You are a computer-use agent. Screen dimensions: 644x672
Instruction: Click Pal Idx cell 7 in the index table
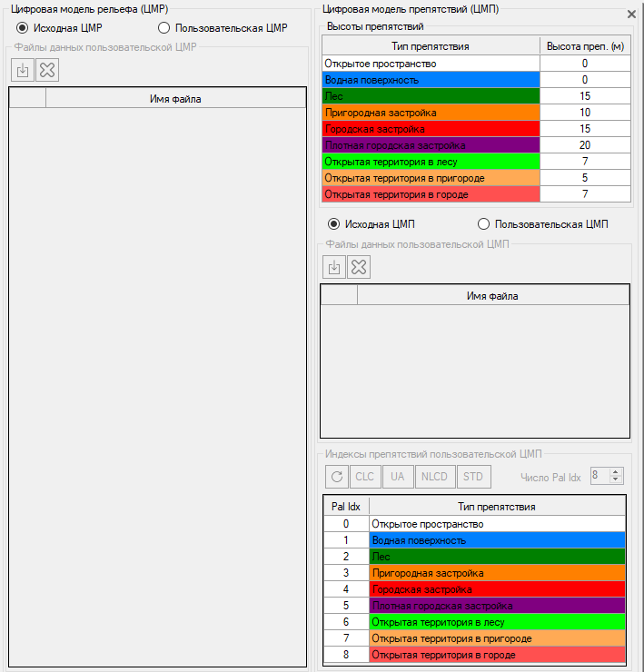(346, 638)
